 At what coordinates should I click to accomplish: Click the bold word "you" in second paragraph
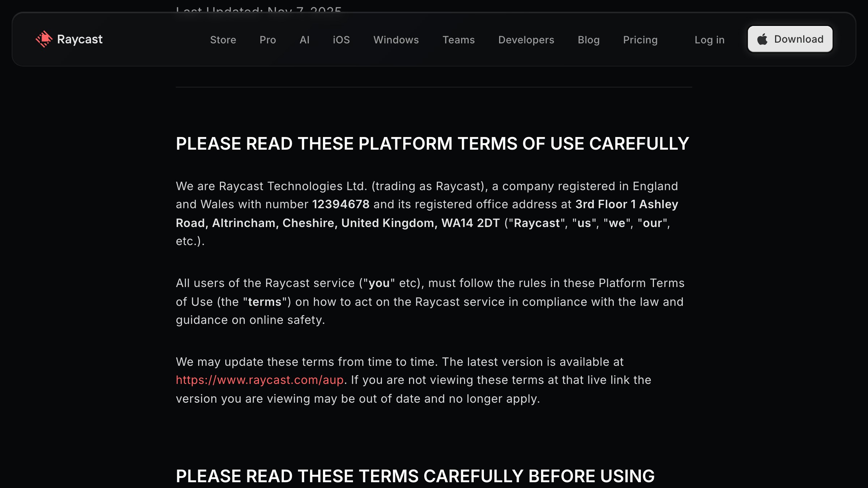tap(379, 283)
